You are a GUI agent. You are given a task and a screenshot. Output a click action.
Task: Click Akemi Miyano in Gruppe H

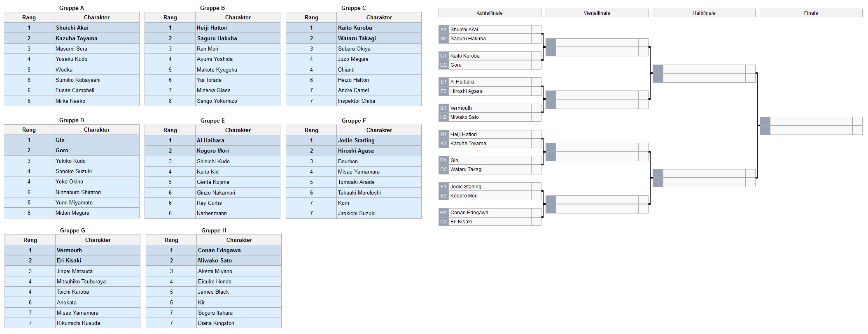point(215,271)
